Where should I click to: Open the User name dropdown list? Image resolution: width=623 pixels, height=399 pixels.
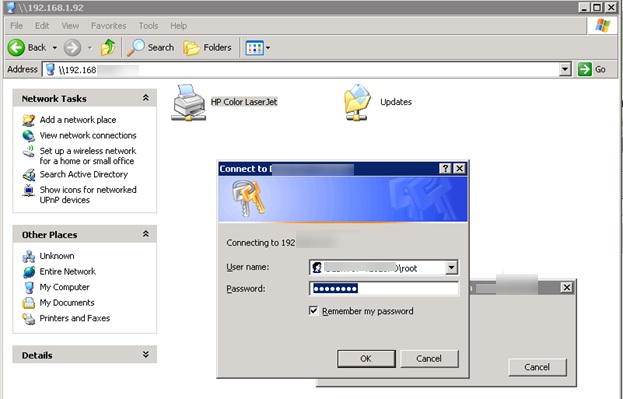tap(451, 267)
